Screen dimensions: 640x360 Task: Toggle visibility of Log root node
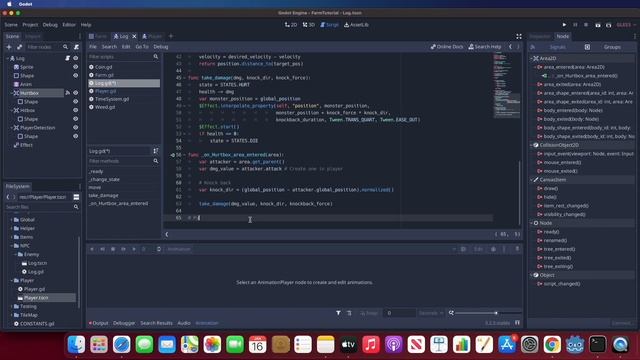point(76,58)
